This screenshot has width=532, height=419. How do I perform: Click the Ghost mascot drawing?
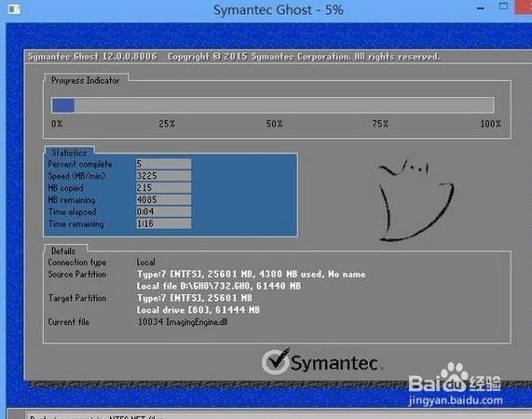tap(416, 199)
